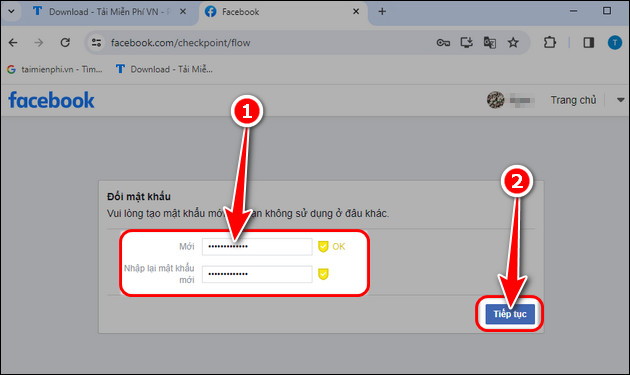Toggle the browser side panel icon
The image size is (630, 375).
click(589, 43)
